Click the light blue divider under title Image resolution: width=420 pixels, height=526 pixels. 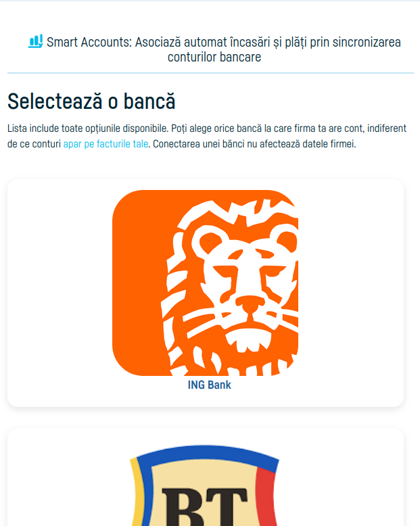tap(210, 73)
